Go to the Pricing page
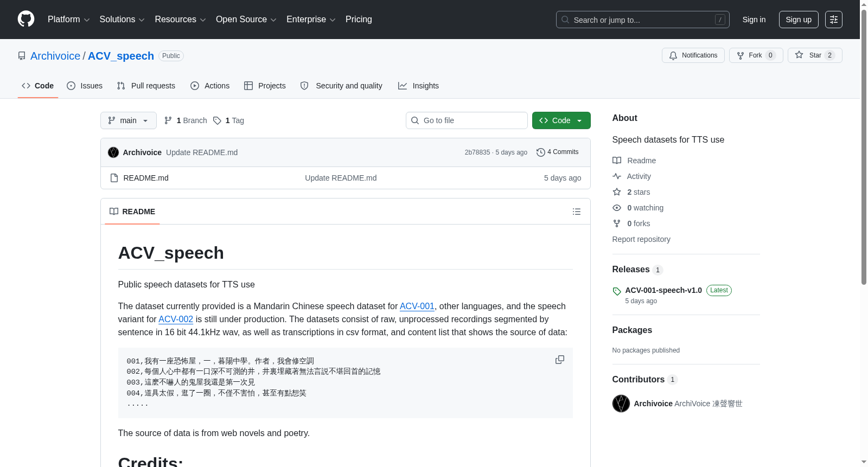Viewport: 868px width, 467px height. 359,20
